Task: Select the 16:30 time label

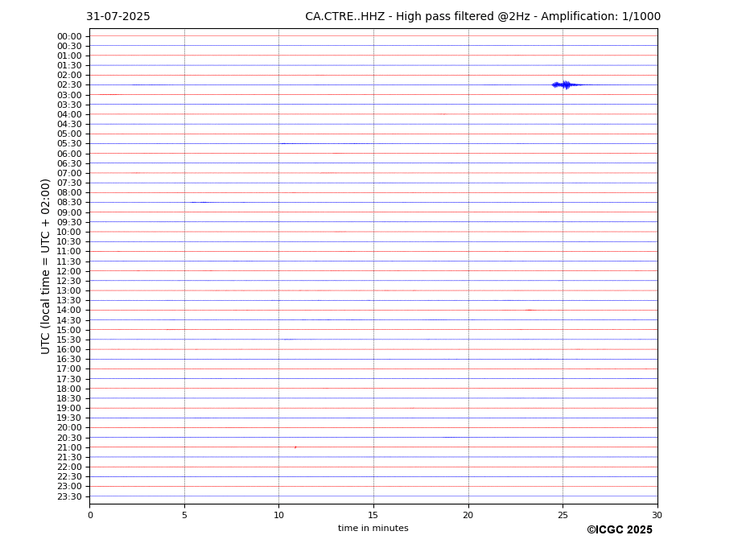Action: coord(69,359)
